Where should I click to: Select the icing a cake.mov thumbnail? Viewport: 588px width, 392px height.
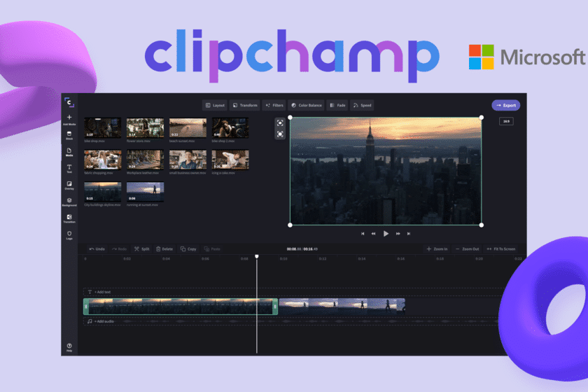pos(230,160)
